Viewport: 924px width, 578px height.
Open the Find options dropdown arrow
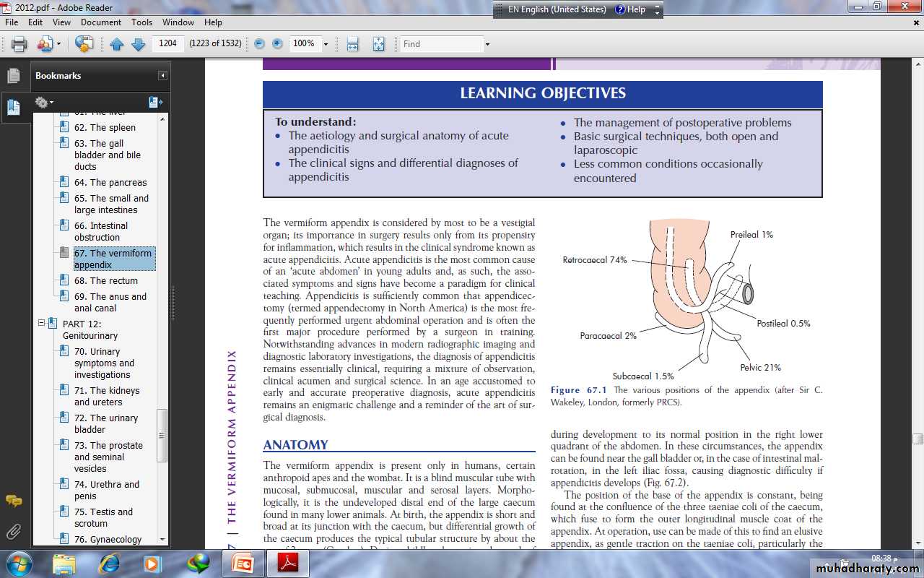tap(487, 44)
